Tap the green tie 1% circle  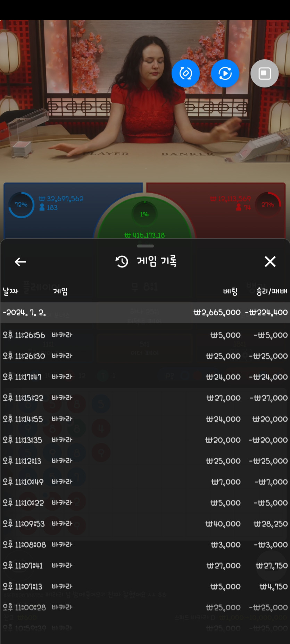pos(144,214)
